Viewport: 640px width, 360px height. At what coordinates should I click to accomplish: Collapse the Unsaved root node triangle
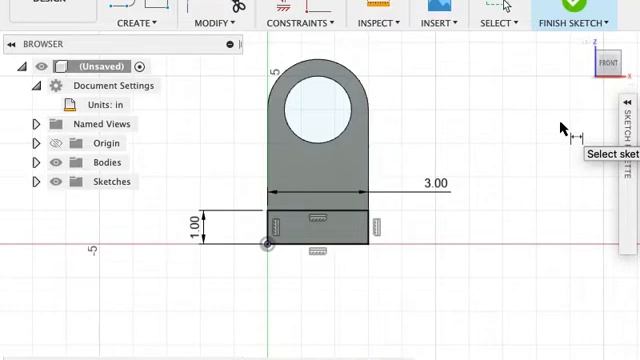coord(22,66)
